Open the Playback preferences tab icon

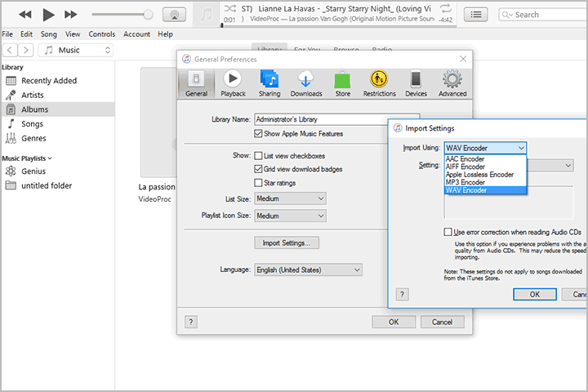pos(233,79)
